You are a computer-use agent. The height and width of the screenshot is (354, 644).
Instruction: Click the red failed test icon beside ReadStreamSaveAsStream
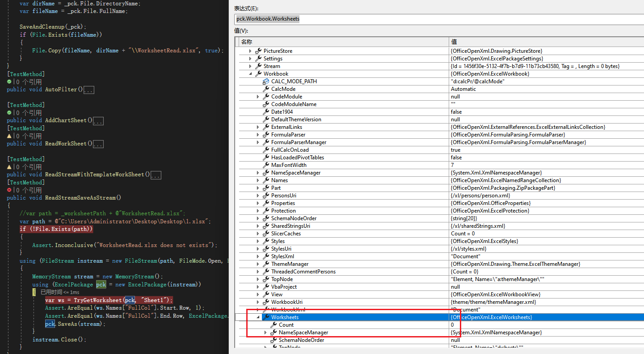point(10,190)
